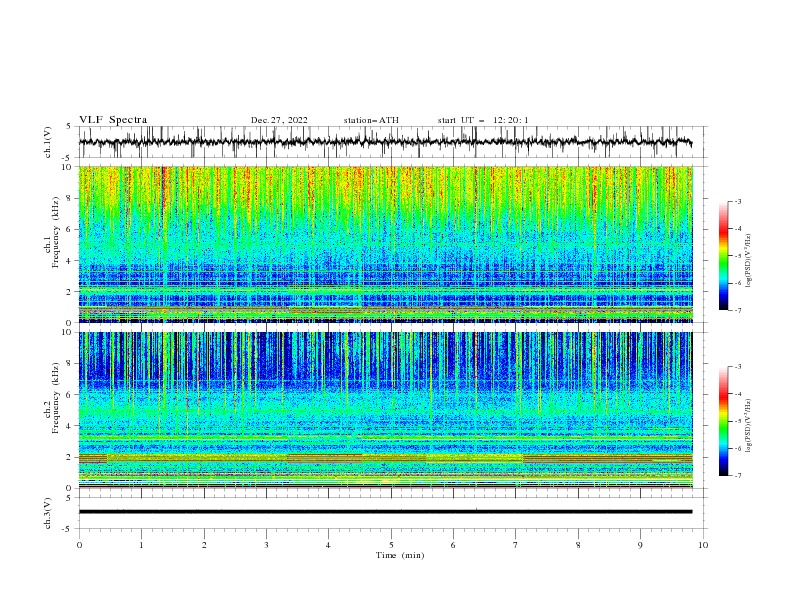Image resolution: width=792 pixels, height=612 pixels.
Task: Click time axis tick label '2'
Action: (204, 545)
